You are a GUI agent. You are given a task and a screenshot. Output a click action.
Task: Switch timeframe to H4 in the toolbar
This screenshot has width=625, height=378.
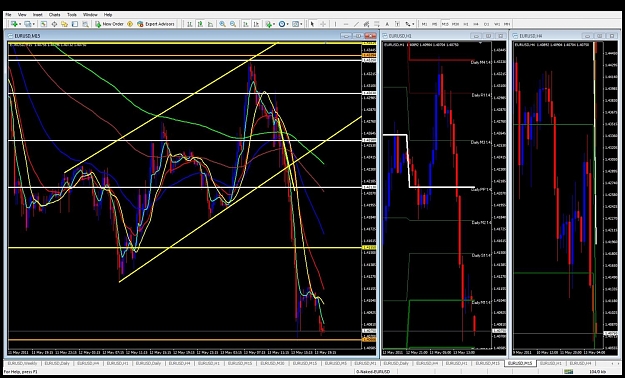pos(476,24)
